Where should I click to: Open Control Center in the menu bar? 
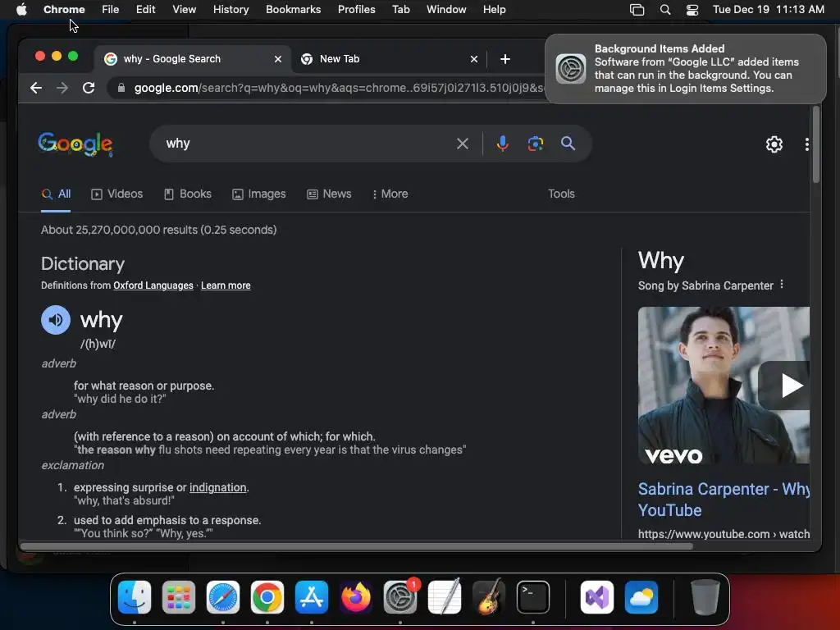(692, 10)
